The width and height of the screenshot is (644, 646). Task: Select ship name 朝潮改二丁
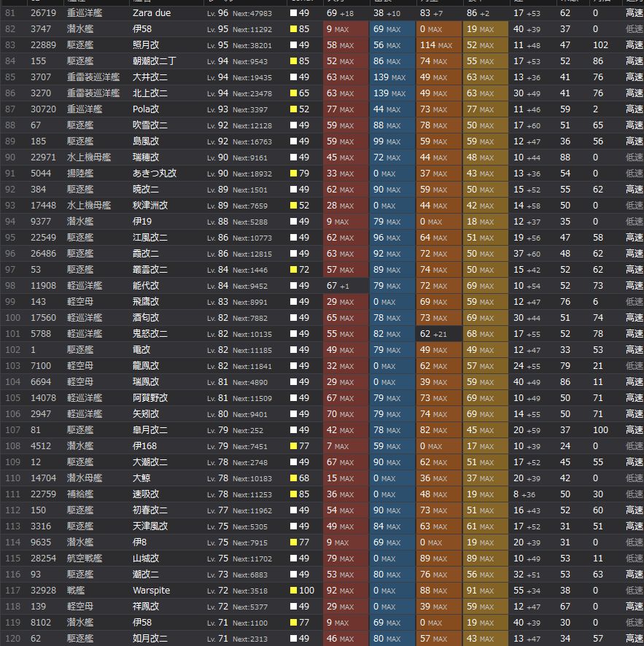[x=155, y=61]
